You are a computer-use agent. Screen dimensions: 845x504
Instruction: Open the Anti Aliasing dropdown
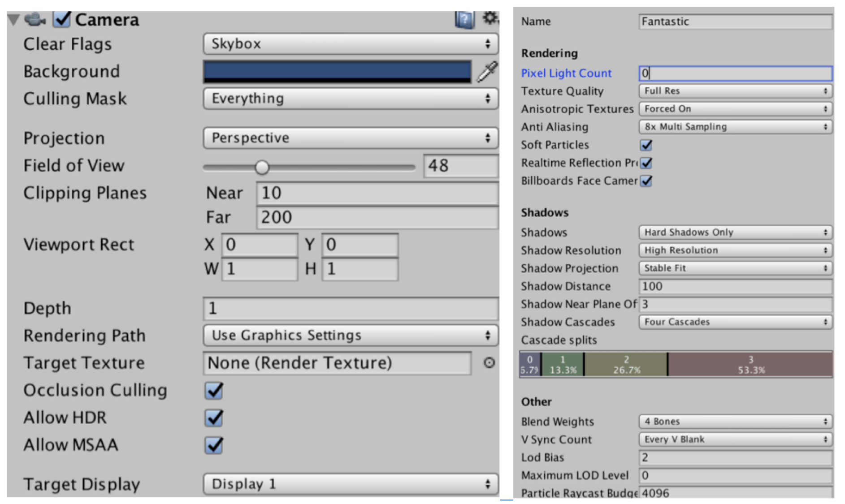click(736, 127)
